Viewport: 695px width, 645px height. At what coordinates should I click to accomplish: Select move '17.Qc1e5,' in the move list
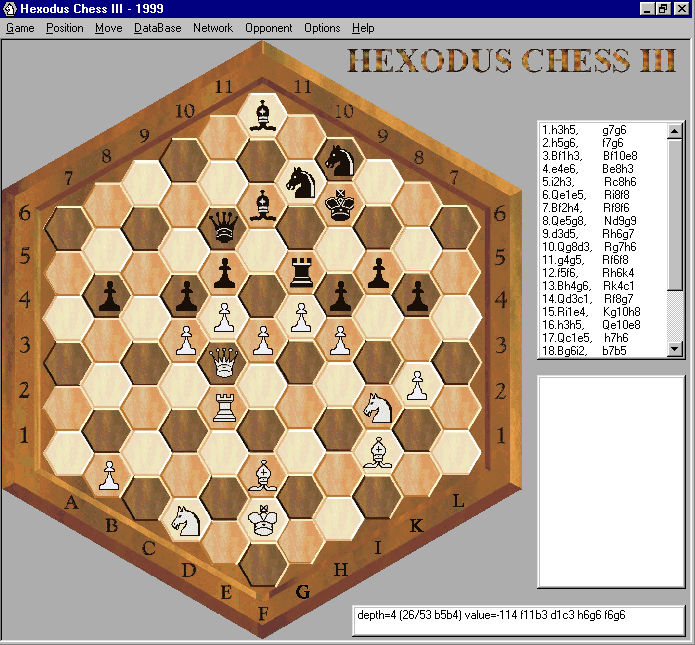pos(567,338)
